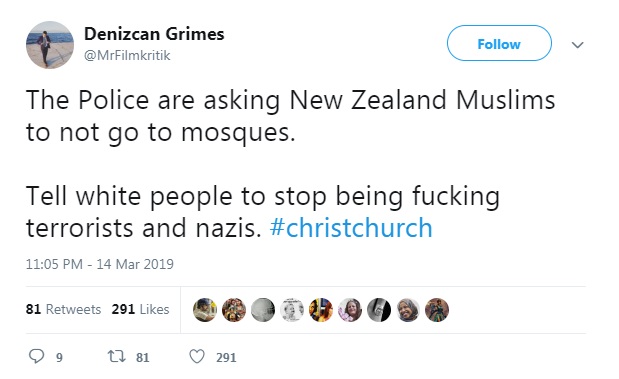The height and width of the screenshot is (379, 619).
Task: Click the fourth liker avatar with baby
Action: [292, 310]
